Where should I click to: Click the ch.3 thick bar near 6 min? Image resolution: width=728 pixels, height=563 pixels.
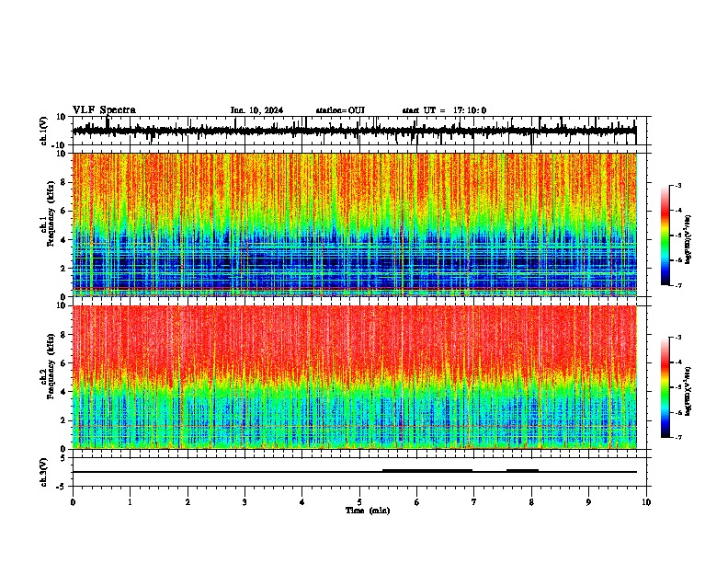click(427, 471)
